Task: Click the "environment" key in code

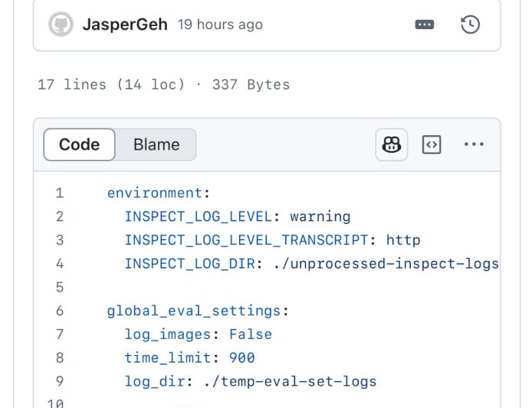Action: [156, 193]
